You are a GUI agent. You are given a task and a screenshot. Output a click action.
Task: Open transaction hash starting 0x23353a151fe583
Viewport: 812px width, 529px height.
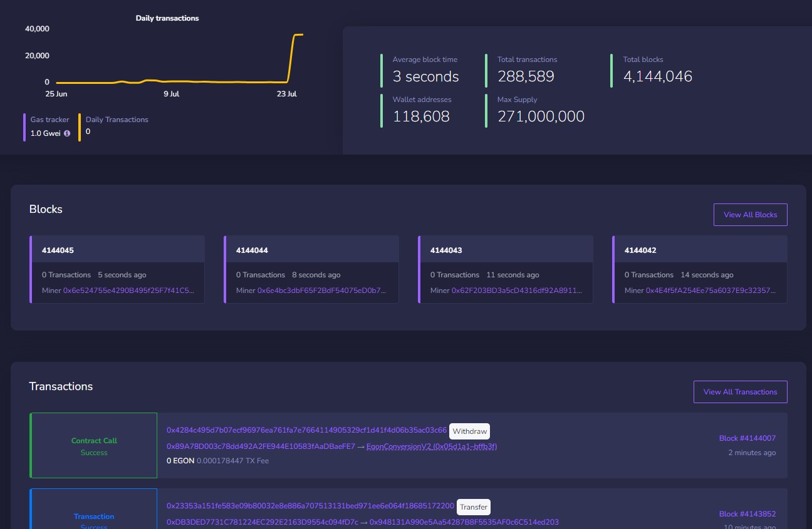310,505
